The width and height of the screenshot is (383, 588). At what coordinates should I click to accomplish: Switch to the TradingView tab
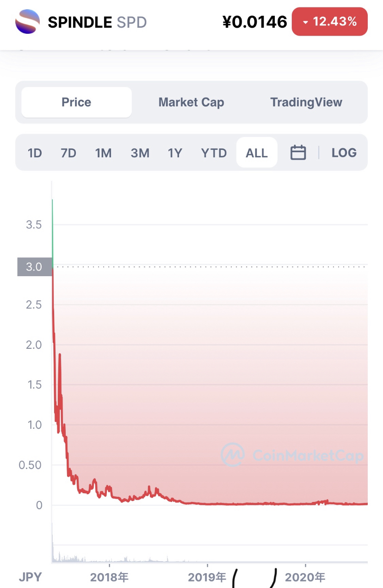[x=306, y=102]
